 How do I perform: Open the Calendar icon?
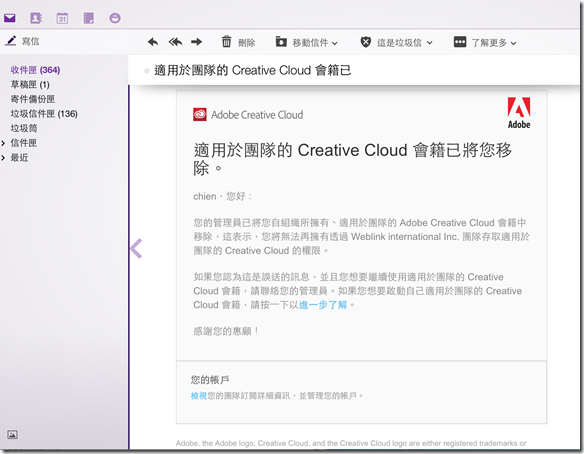62,18
